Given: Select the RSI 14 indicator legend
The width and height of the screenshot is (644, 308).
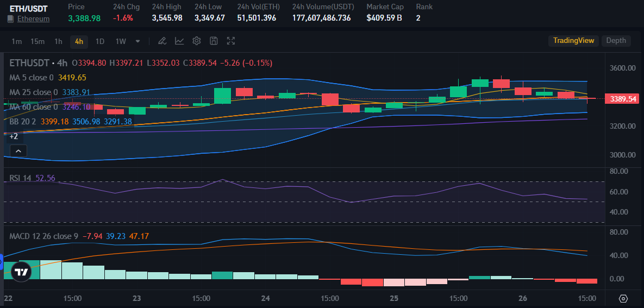Looking at the screenshot, I should pyautogui.click(x=21, y=178).
